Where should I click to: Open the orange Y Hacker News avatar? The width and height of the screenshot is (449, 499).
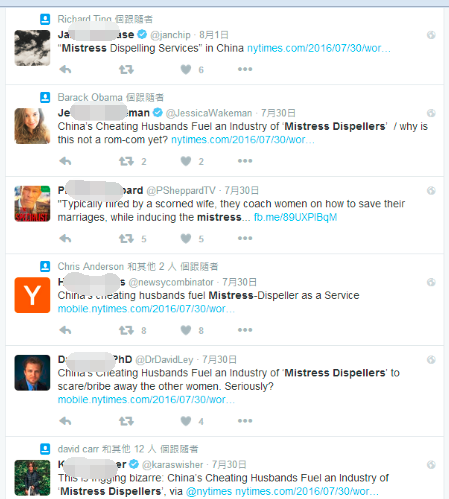pos(32,295)
